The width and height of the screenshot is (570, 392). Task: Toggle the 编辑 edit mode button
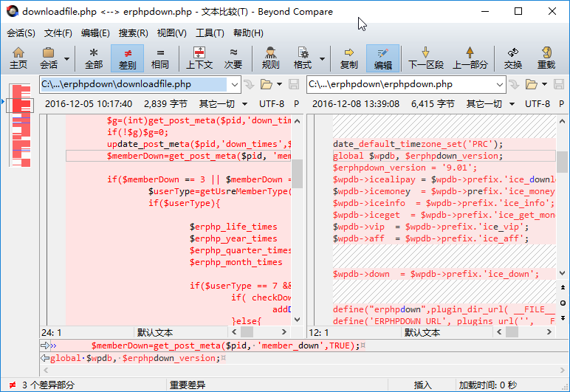(382, 58)
